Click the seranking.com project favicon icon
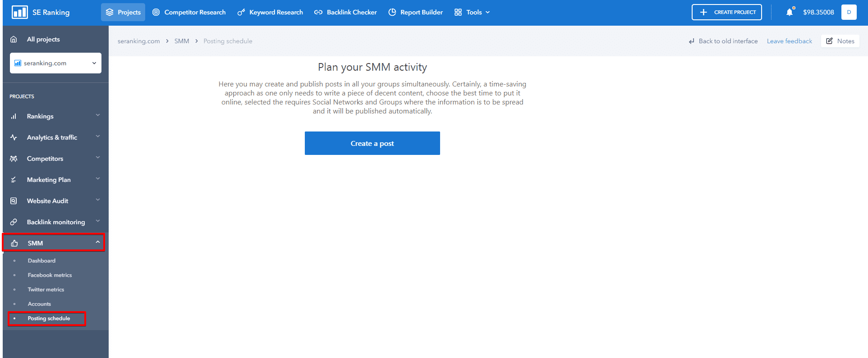Image resolution: width=868 pixels, height=358 pixels. (18, 63)
